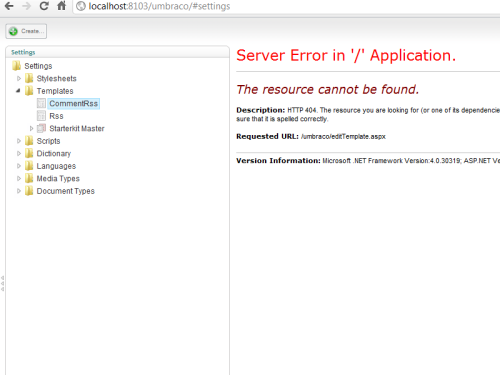Click the browser forward arrow
Image resolution: width=500 pixels, height=375 pixels.
pyautogui.click(x=26, y=6)
